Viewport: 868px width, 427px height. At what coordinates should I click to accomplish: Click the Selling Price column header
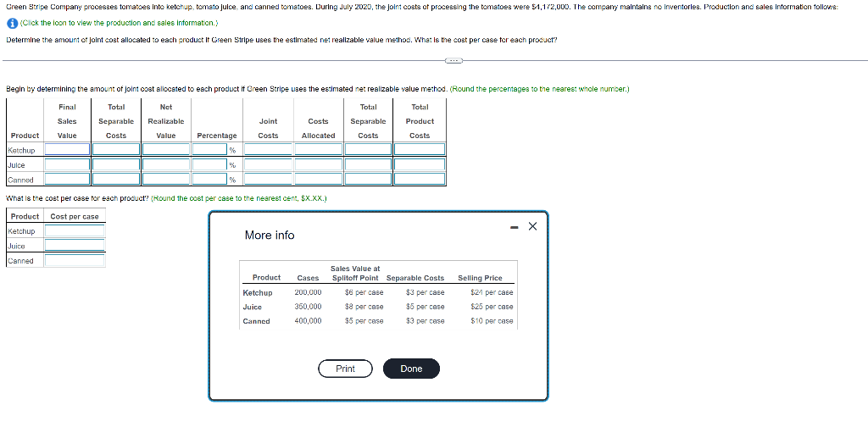coord(480,278)
